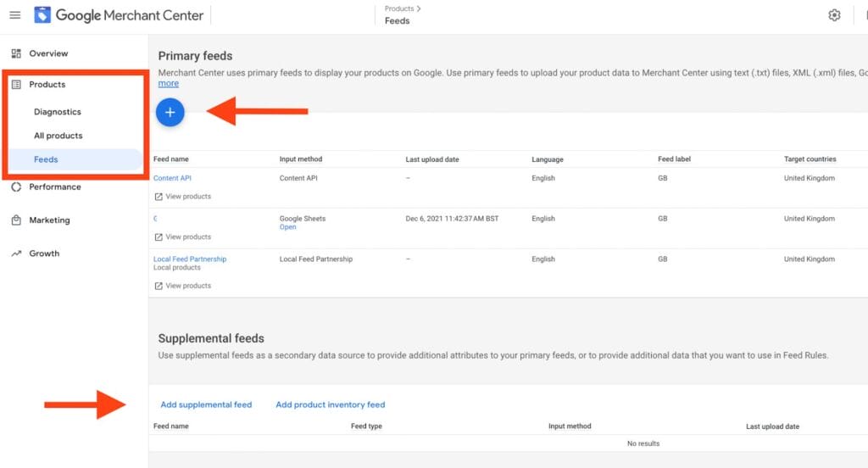Screen dimensions: 868x468
Task: Open the Google Sheets 'Open' link
Action: point(288,227)
